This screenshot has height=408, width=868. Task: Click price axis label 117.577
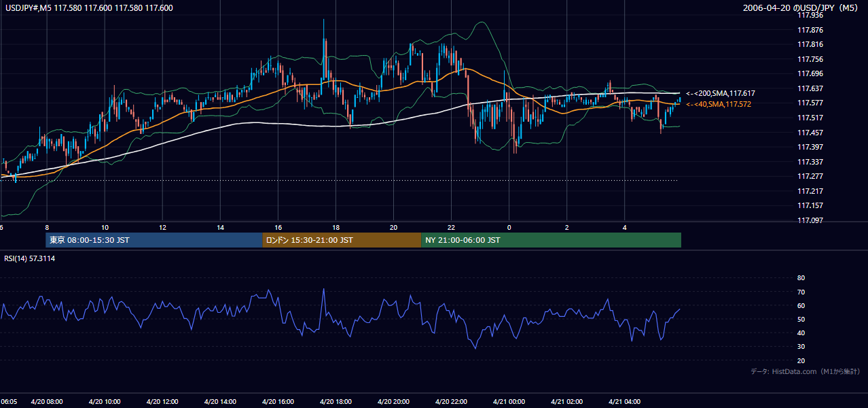pos(810,103)
